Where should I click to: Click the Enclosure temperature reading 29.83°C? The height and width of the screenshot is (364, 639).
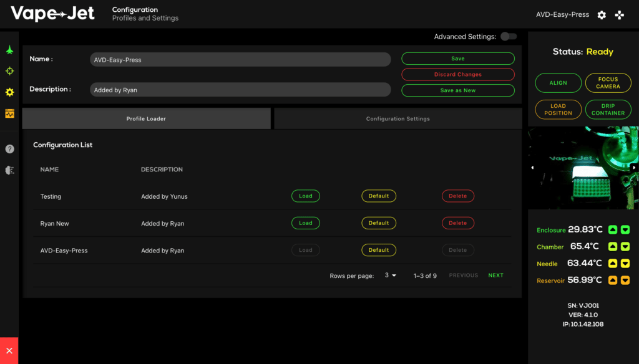point(585,229)
